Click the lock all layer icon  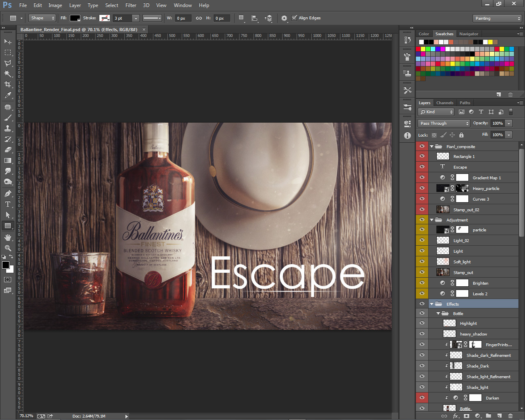click(x=461, y=135)
